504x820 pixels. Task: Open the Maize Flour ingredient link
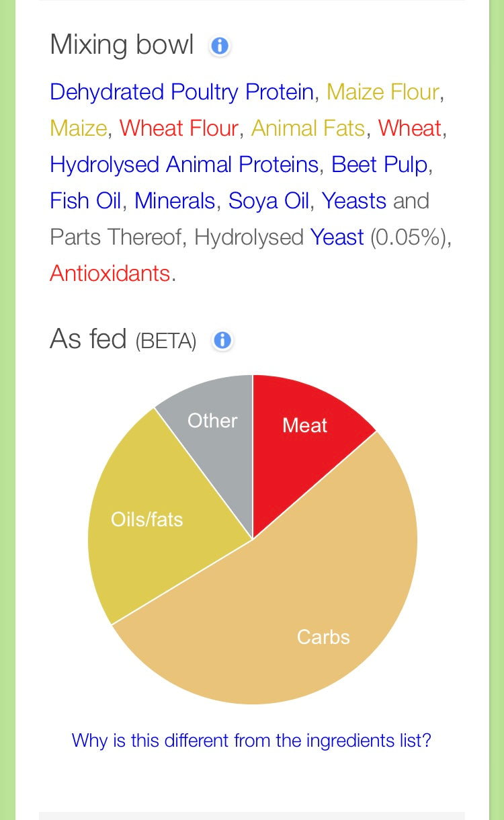(x=383, y=92)
